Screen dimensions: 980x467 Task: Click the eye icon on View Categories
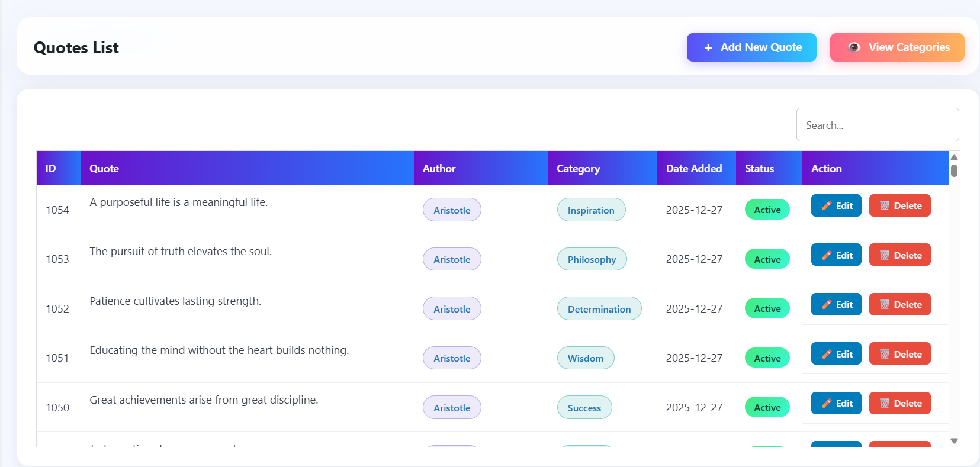(x=854, y=47)
